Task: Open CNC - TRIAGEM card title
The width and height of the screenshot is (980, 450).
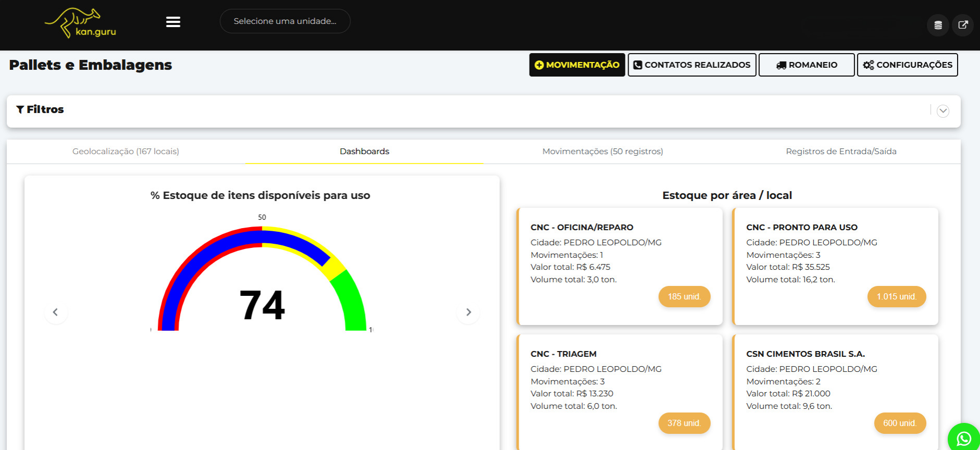Action: [x=563, y=354]
